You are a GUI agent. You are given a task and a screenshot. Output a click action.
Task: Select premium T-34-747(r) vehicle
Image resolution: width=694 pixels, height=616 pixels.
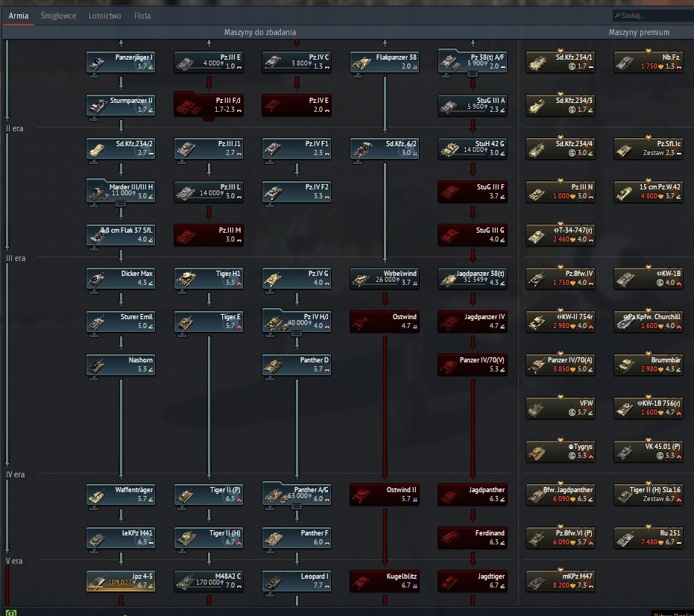pyautogui.click(x=561, y=235)
